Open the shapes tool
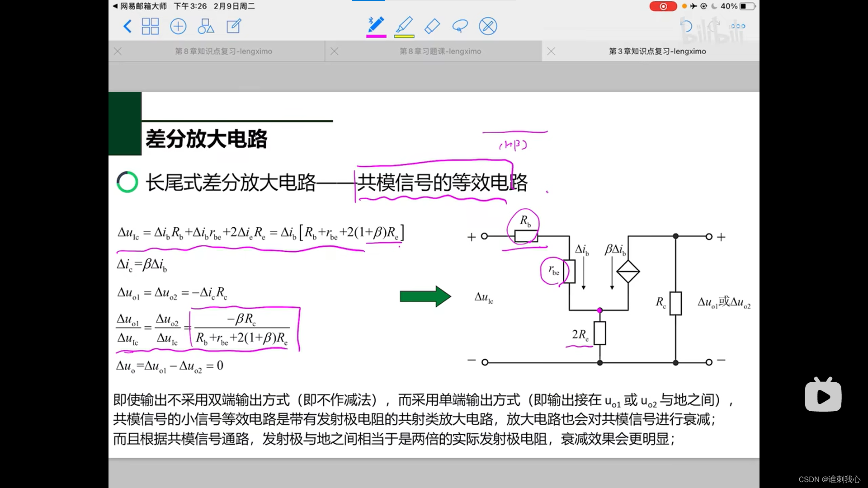This screenshot has width=868, height=488. point(206,26)
